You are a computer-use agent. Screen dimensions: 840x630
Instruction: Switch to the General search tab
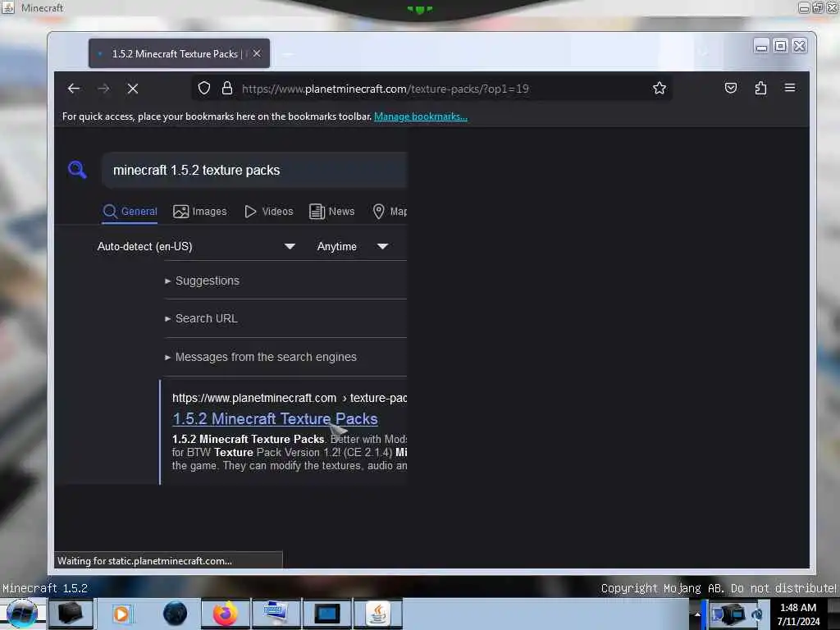click(130, 212)
